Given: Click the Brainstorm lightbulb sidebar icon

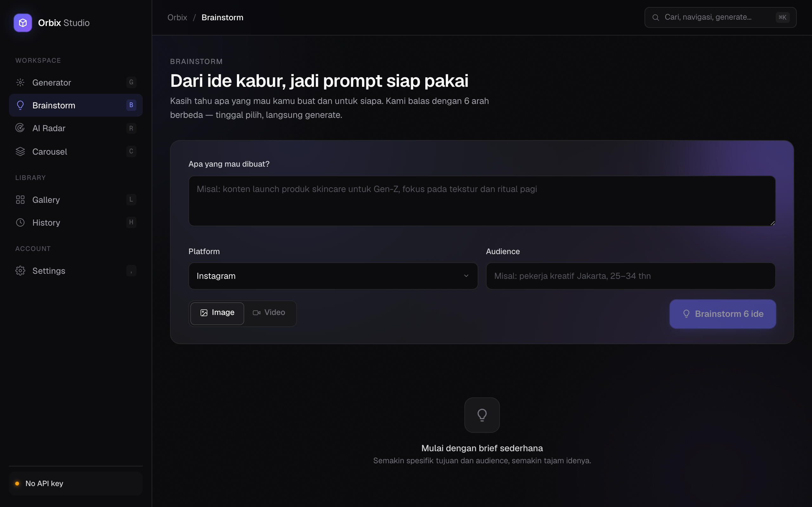Looking at the screenshot, I should click(20, 105).
